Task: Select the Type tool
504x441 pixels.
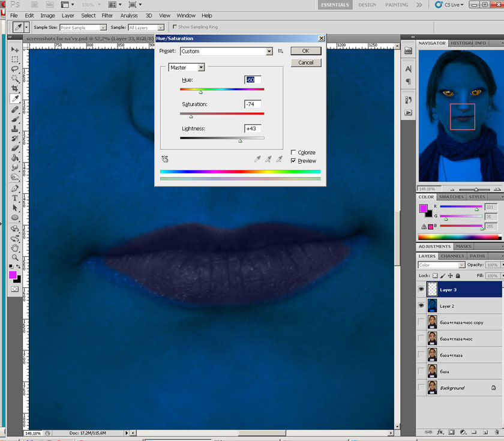Action: point(15,198)
